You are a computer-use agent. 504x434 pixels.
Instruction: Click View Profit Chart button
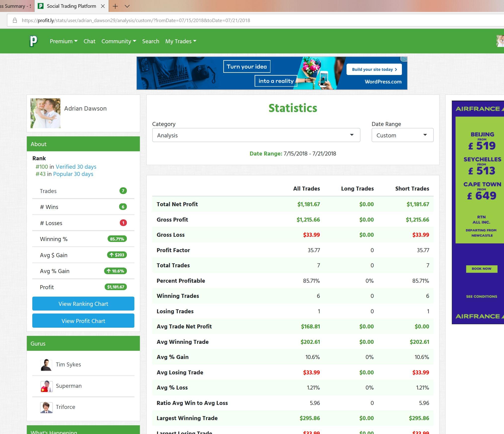tap(83, 321)
